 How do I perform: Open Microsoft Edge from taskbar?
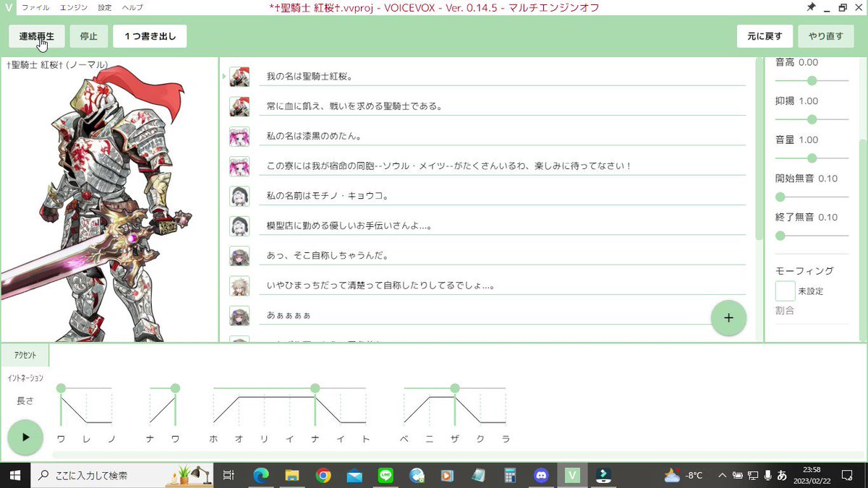(260, 475)
